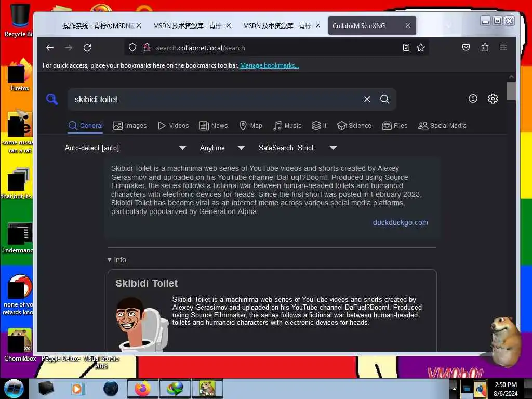Close the CollabVM SearXNG tab
532x399 pixels.
coord(408,26)
